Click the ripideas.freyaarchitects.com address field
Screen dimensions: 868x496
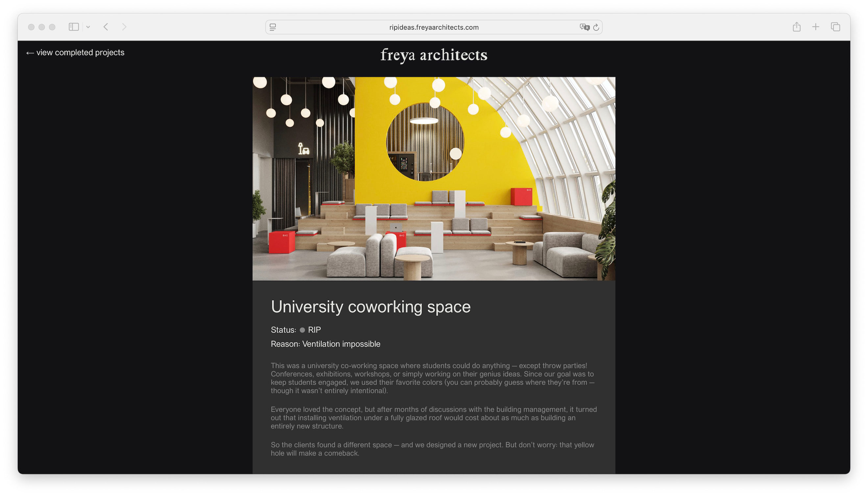point(433,27)
